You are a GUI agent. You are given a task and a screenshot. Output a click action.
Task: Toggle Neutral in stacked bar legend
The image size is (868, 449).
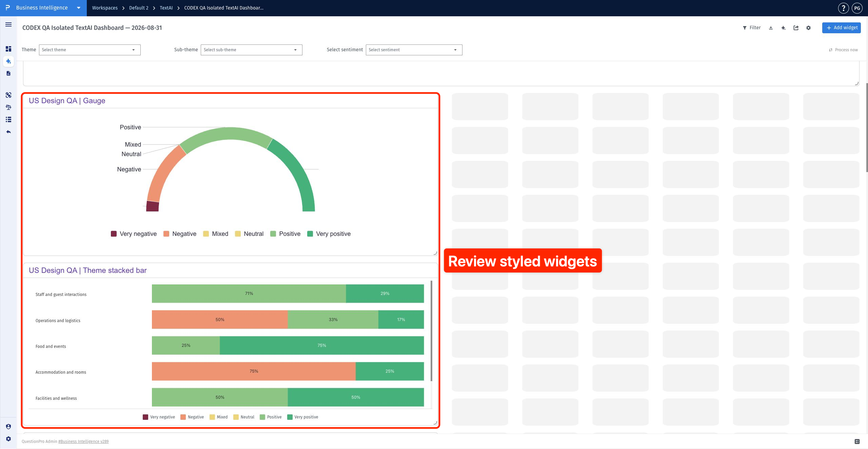pyautogui.click(x=244, y=417)
